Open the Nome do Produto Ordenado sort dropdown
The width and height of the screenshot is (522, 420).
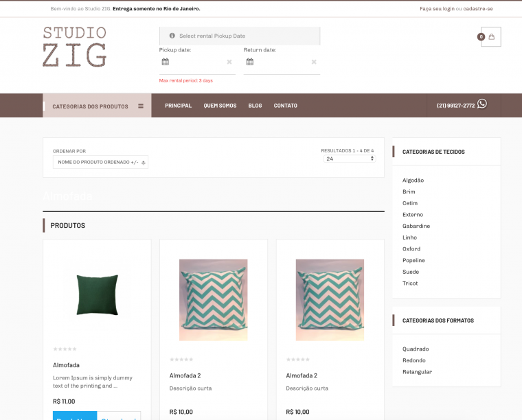pos(100,162)
